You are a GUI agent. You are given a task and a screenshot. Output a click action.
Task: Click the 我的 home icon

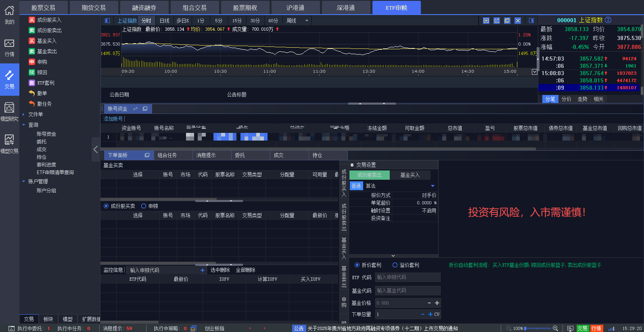[9, 15]
